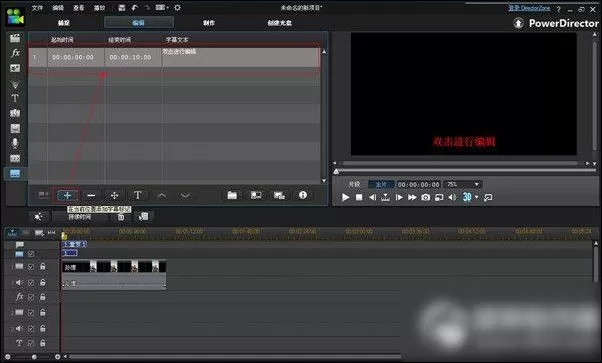Open preferences gear icon

click(x=177, y=8)
